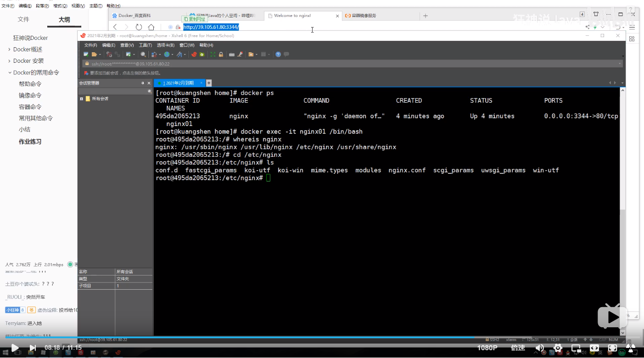The image size is (644, 358).
Task: Select the 2021年2月到期 terminal tab
Action: point(179,83)
